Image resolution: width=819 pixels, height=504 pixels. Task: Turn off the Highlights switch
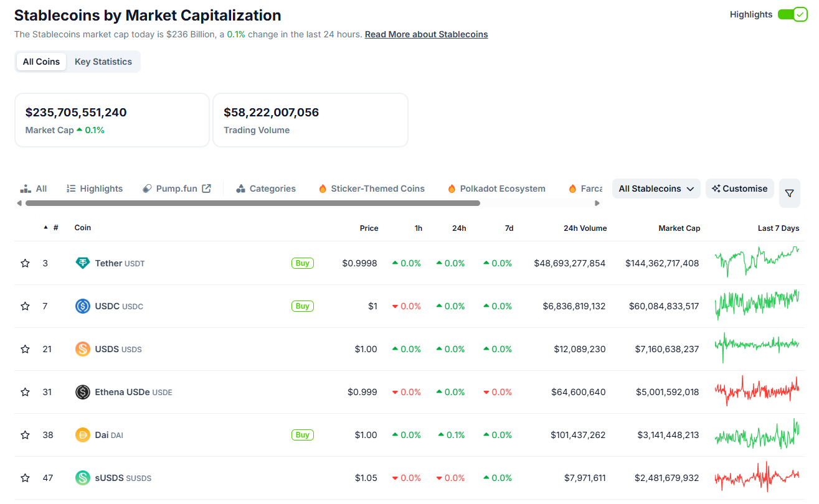(x=792, y=14)
